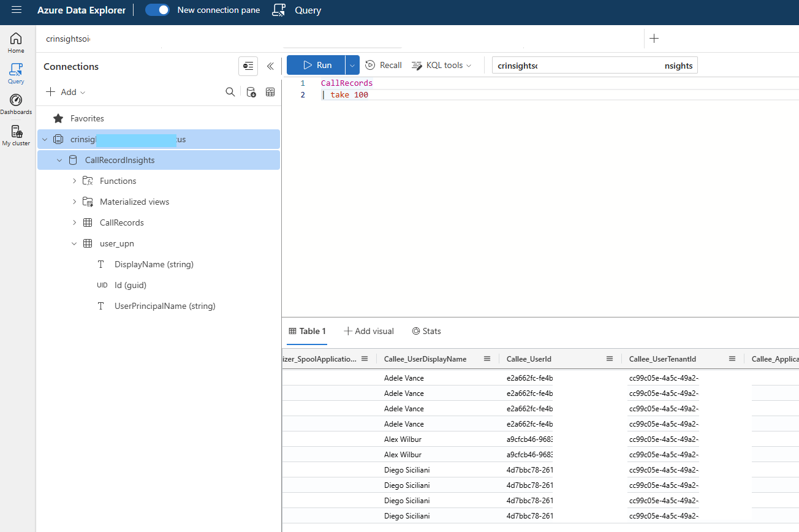Open the Stats tab
Screen dimensions: 799x532
(426, 331)
